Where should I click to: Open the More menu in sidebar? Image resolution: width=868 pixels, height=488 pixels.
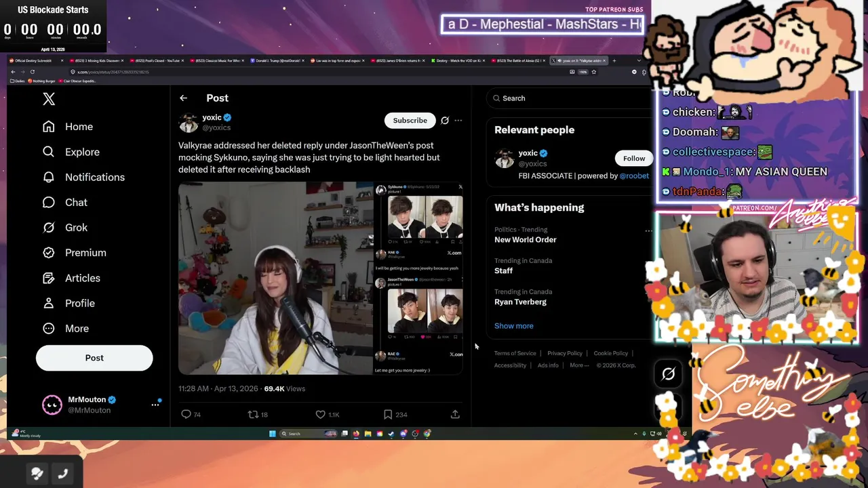(65, 328)
